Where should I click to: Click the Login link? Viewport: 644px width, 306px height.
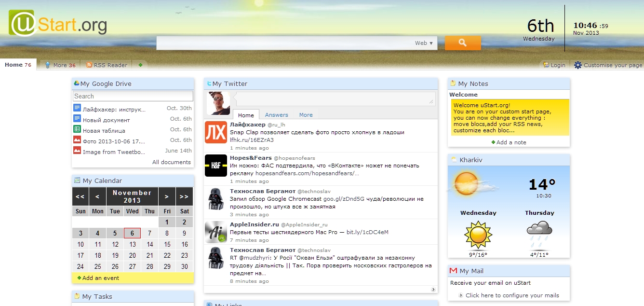558,65
